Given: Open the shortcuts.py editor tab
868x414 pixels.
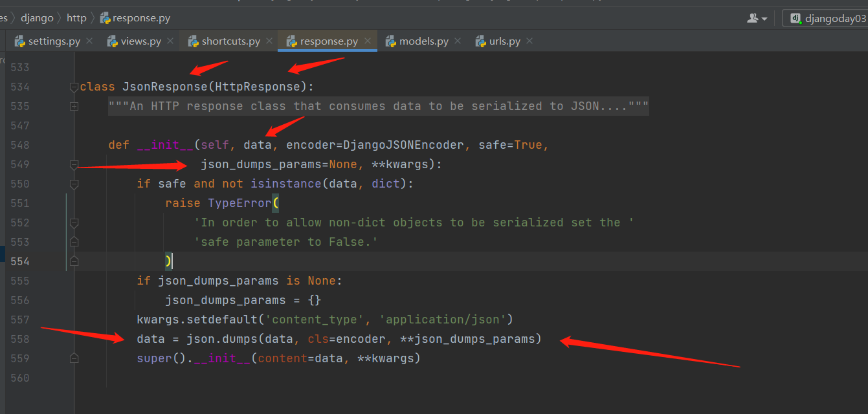Looking at the screenshot, I should pyautogui.click(x=231, y=41).
